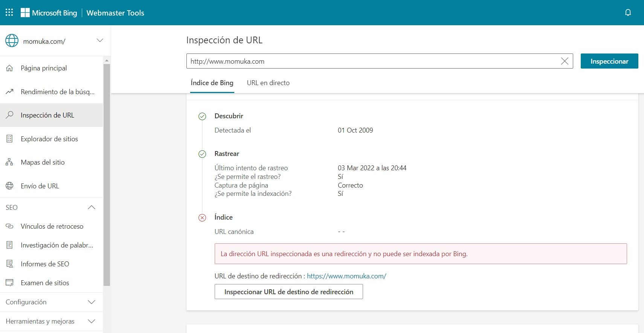Click the Webmaster Tools title
Screen dimensions: 644x333
pos(115,13)
